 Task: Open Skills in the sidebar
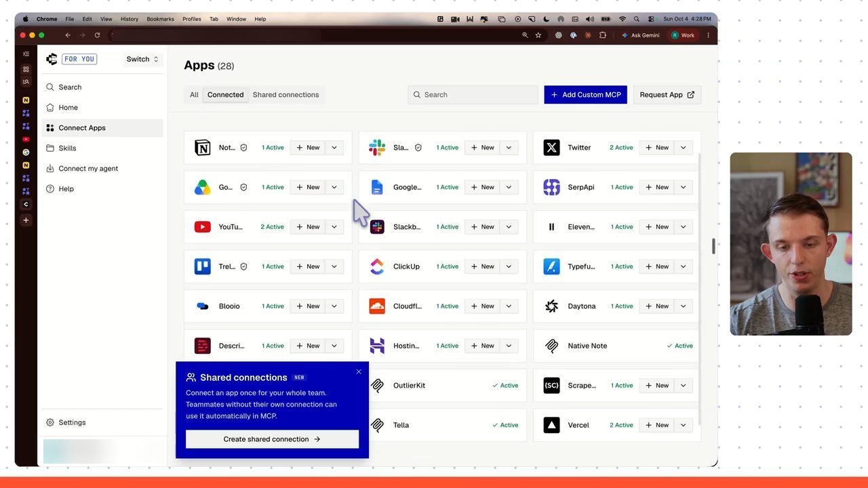(x=102, y=148)
